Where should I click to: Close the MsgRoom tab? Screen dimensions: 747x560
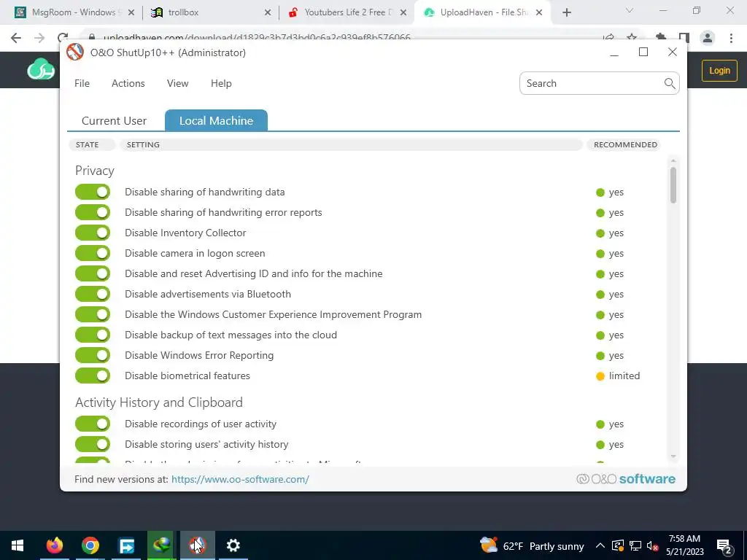click(x=131, y=12)
